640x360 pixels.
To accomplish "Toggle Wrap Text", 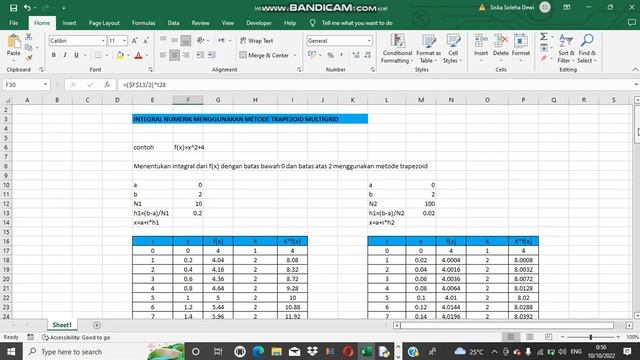I will coord(257,40).
